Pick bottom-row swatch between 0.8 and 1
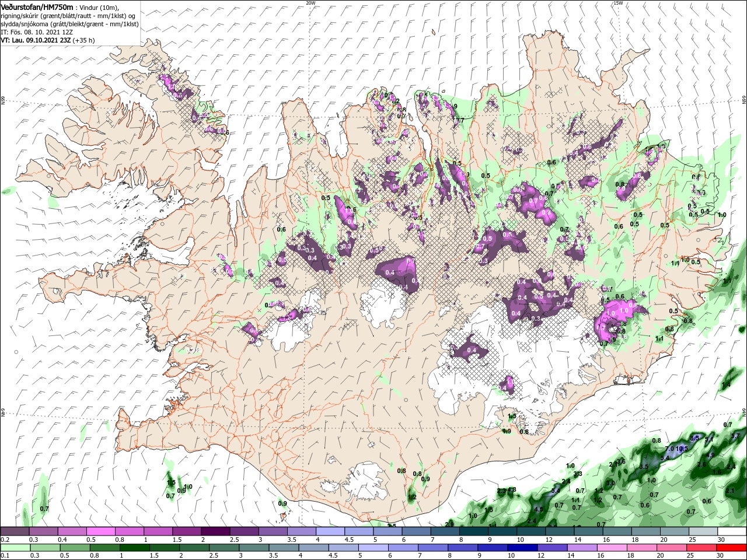The height and width of the screenshot is (560, 747). click(104, 548)
